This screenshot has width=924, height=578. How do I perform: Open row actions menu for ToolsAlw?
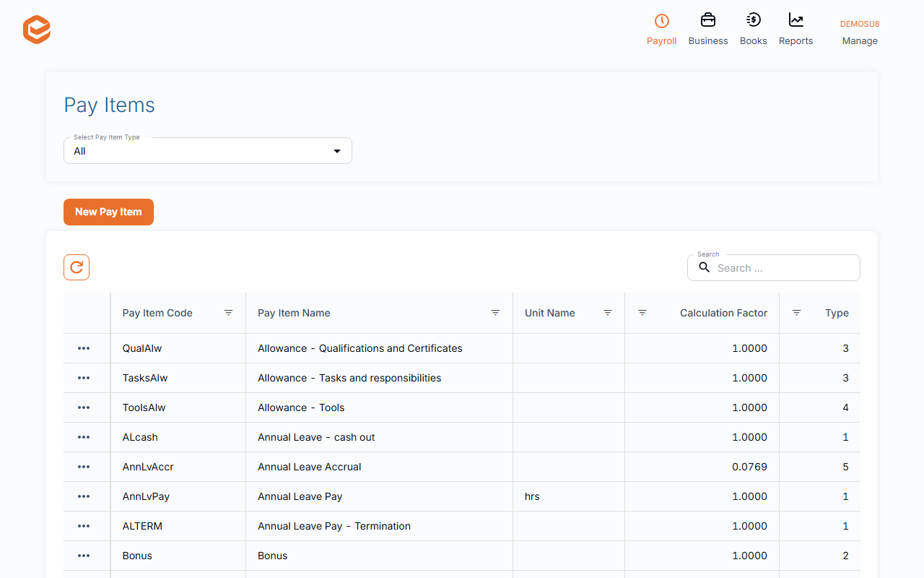click(84, 407)
